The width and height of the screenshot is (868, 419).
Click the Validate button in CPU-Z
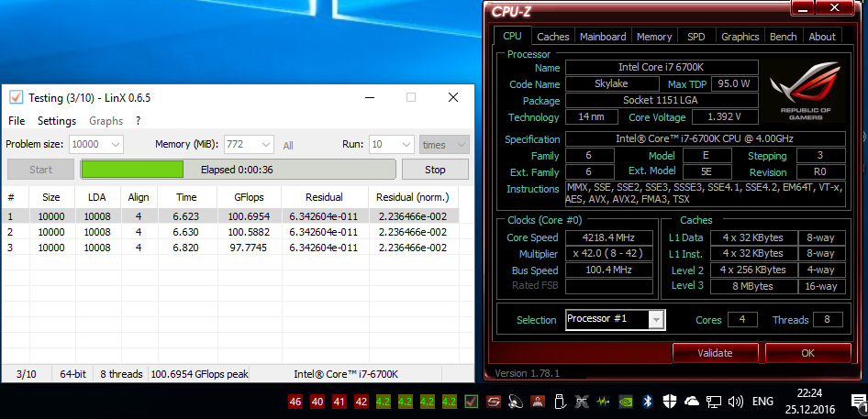(x=715, y=353)
